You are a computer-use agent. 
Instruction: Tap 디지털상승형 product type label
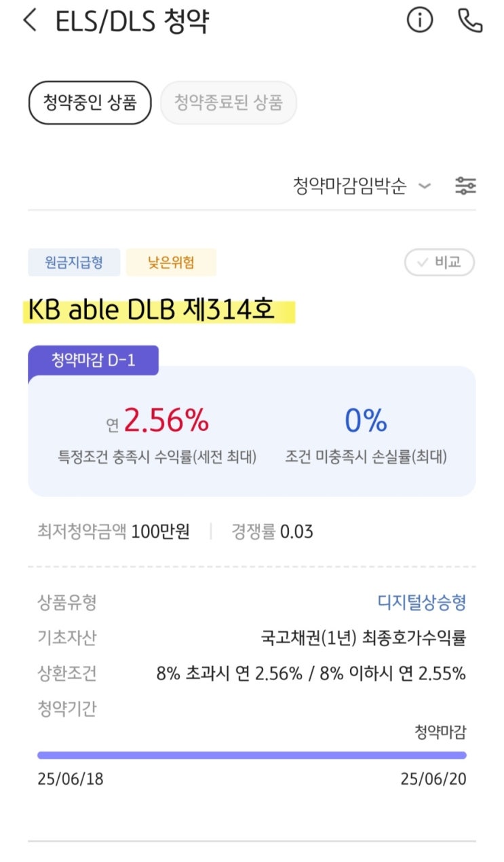point(424,603)
